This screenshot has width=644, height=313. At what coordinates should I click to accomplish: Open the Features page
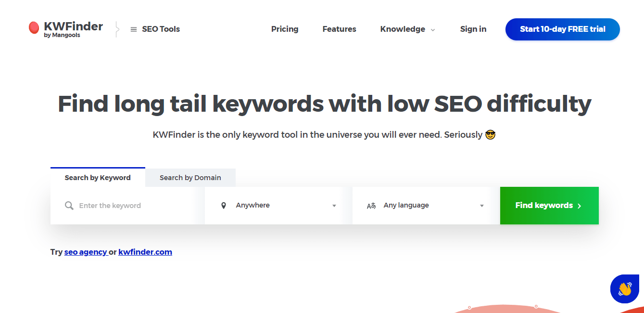click(339, 29)
